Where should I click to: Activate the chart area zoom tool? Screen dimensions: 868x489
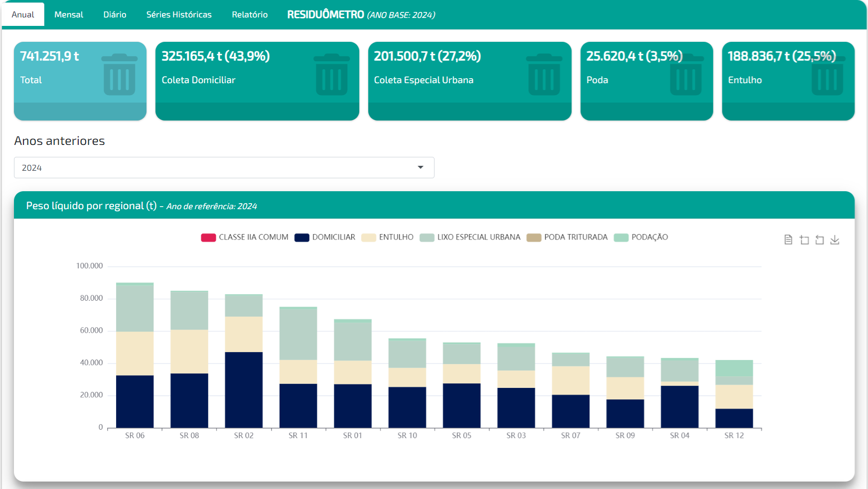point(804,240)
